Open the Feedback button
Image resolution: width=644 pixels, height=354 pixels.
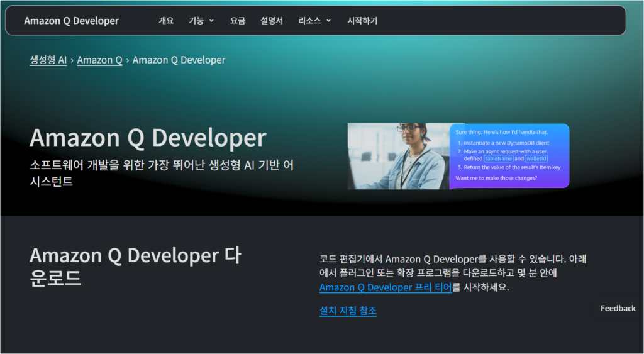pyautogui.click(x=618, y=309)
